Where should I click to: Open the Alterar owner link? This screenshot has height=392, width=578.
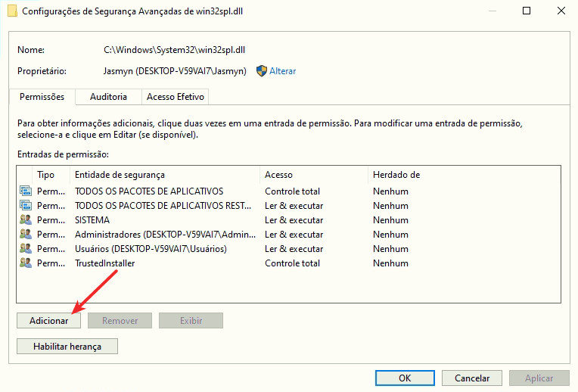(282, 71)
